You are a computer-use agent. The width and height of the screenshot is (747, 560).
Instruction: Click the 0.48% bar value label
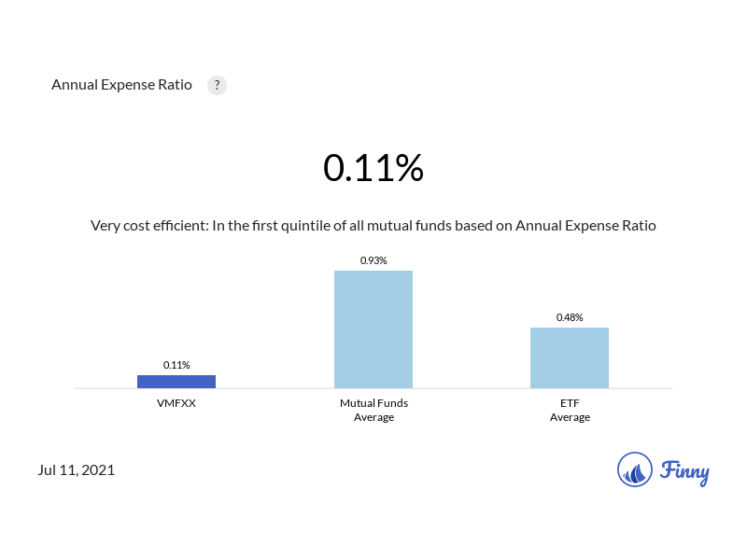tap(570, 317)
